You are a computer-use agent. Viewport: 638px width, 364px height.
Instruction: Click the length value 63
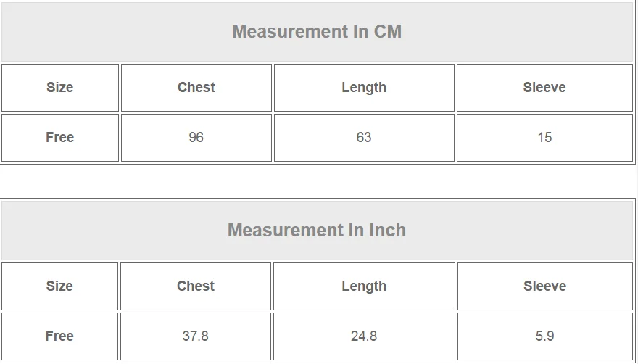pos(364,138)
